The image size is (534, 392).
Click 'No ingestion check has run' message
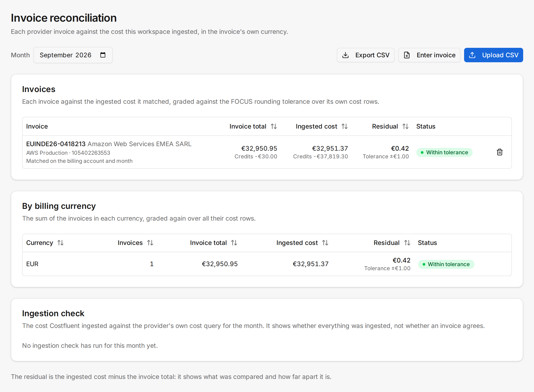coord(90,346)
